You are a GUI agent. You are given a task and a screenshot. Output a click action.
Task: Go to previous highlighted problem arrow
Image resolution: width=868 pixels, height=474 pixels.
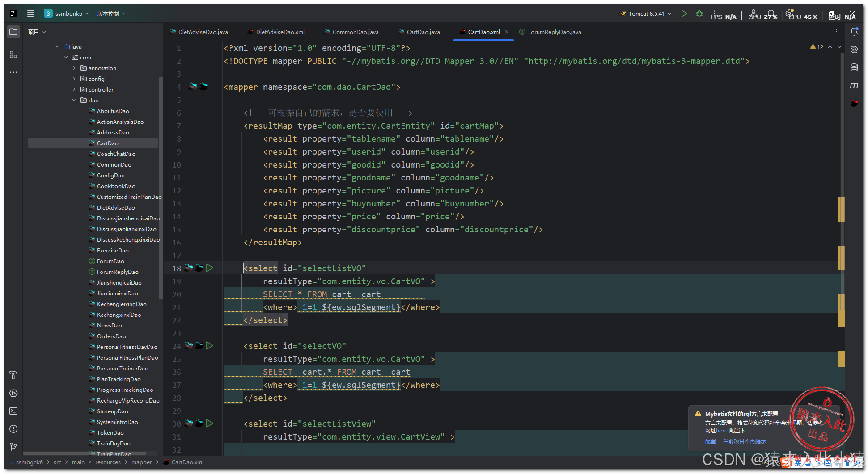tap(830, 47)
